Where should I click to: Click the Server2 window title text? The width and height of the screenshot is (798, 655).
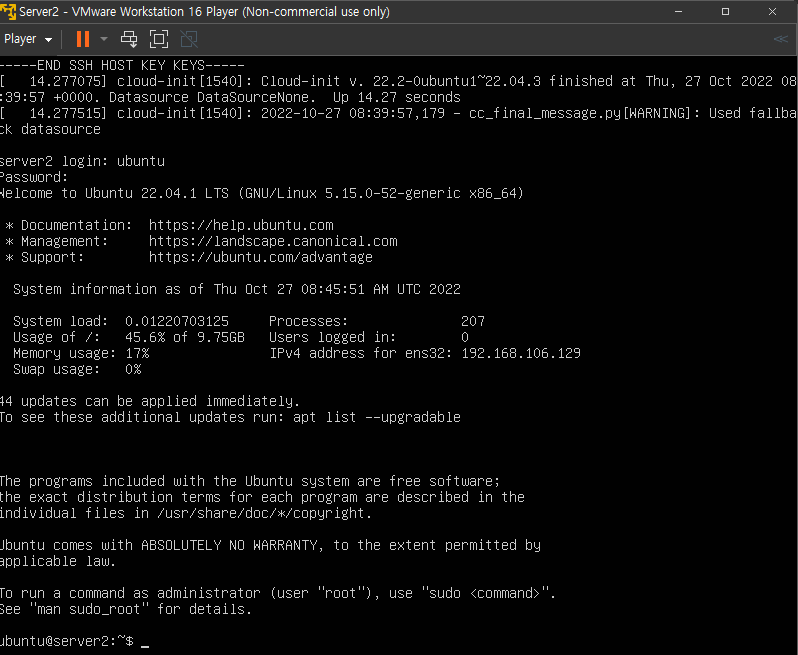205,12
